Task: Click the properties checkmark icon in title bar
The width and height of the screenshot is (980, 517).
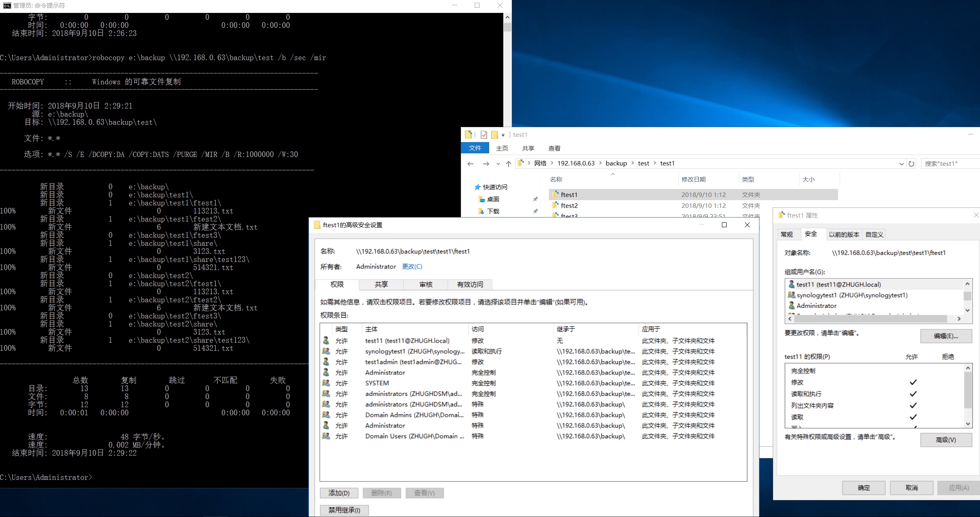Action: pos(484,135)
